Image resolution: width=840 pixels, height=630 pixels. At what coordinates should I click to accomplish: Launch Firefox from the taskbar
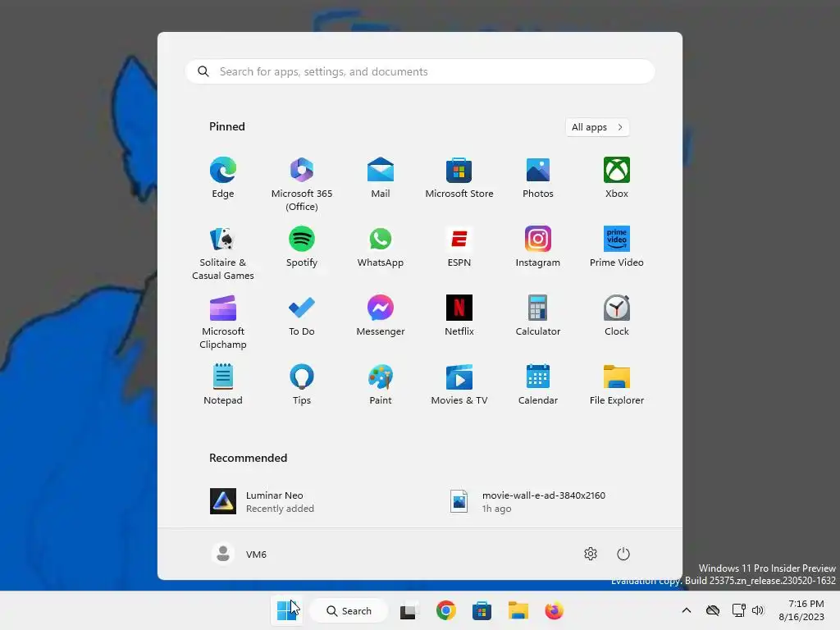(554, 610)
